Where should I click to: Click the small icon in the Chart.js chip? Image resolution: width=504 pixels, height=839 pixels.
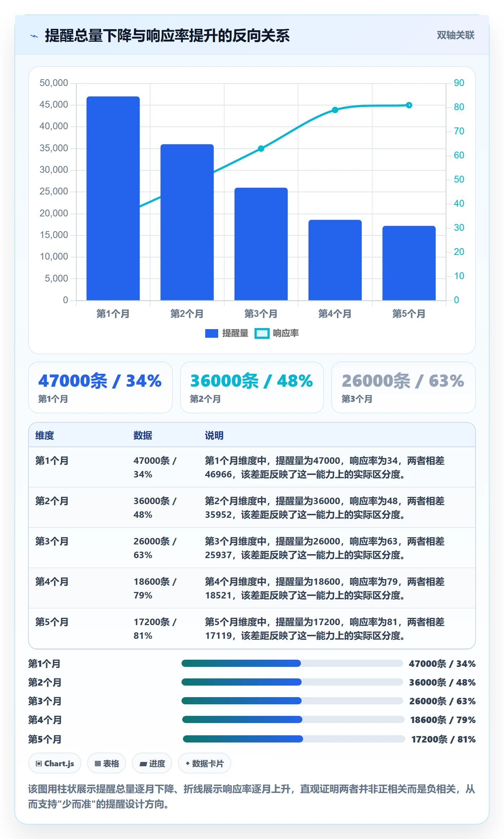pos(39,763)
